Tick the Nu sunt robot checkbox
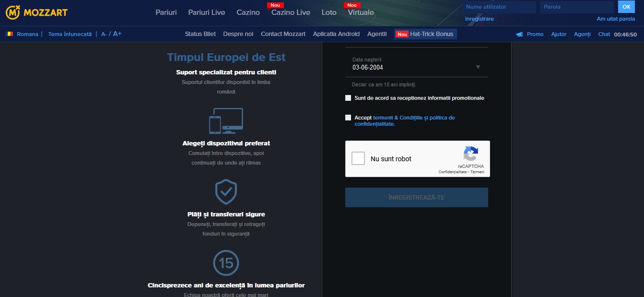The height and width of the screenshot is (297, 644). point(358,158)
